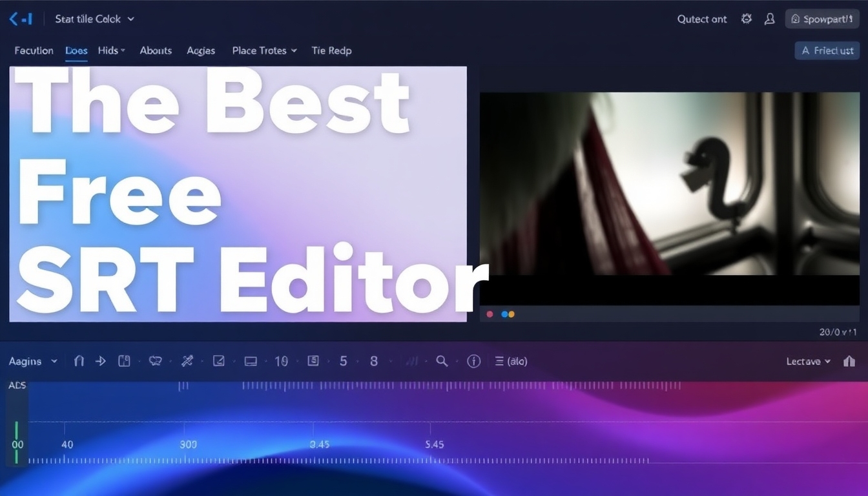Click the 8 toolbar value
This screenshot has height=496, width=868.
374,362
